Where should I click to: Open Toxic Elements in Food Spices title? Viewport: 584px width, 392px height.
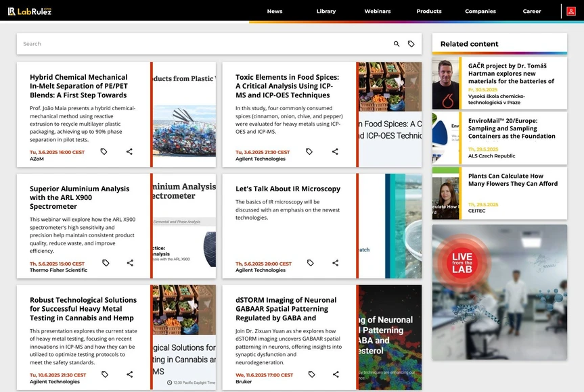(287, 86)
